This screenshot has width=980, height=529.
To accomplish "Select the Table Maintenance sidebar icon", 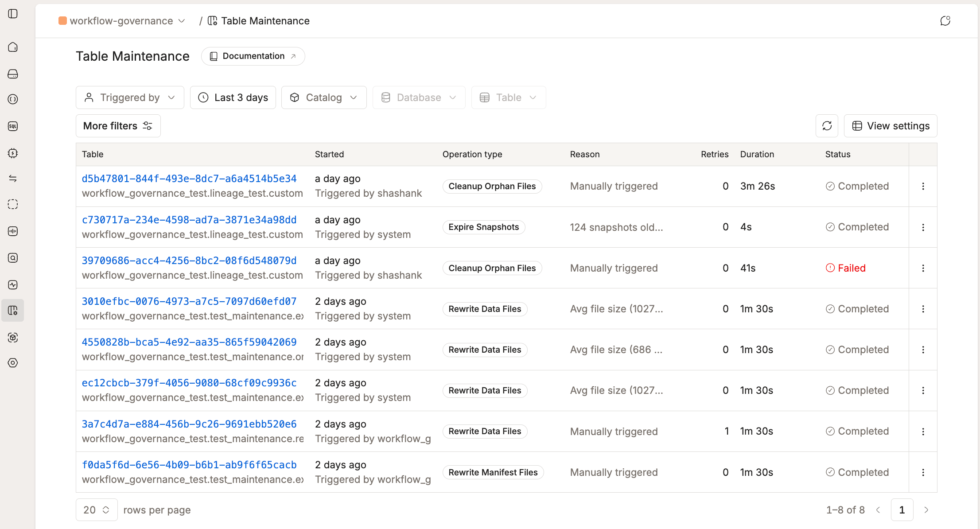I will point(13,311).
